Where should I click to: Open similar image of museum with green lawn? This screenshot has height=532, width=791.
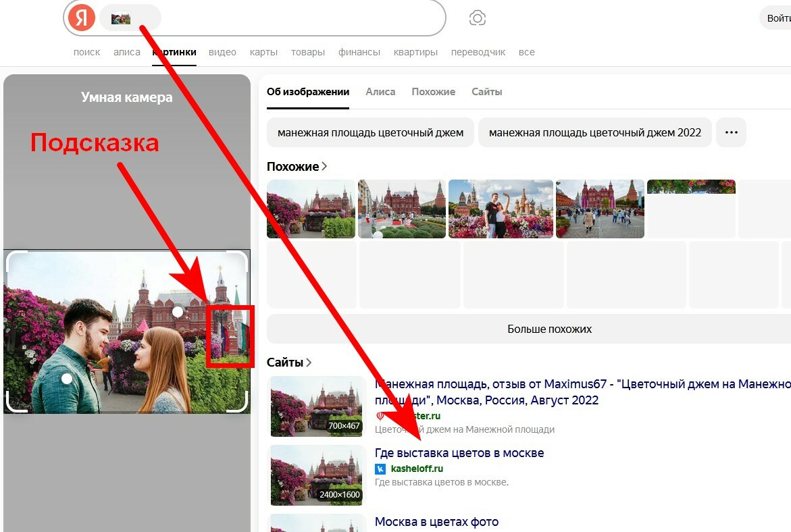(402, 209)
